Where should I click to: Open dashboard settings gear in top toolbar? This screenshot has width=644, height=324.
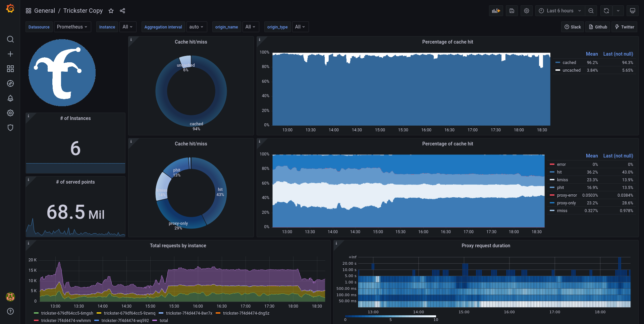[x=527, y=11]
